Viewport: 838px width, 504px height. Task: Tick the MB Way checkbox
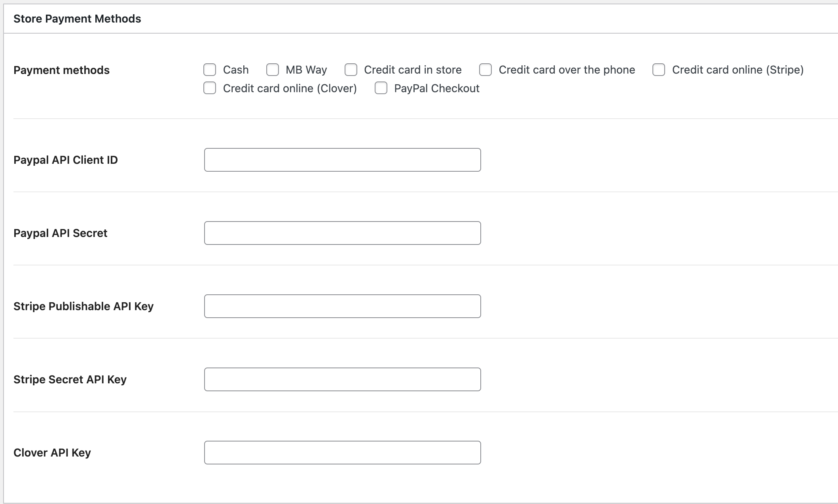(272, 70)
